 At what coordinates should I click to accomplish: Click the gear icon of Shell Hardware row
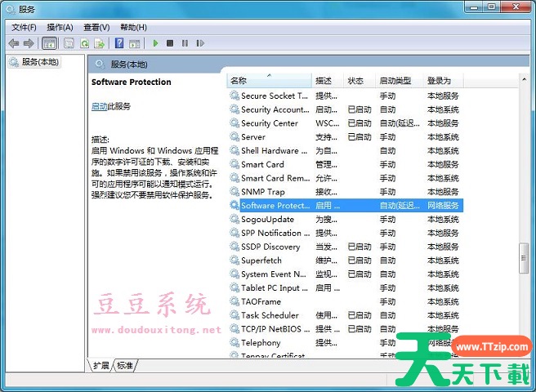[234, 150]
